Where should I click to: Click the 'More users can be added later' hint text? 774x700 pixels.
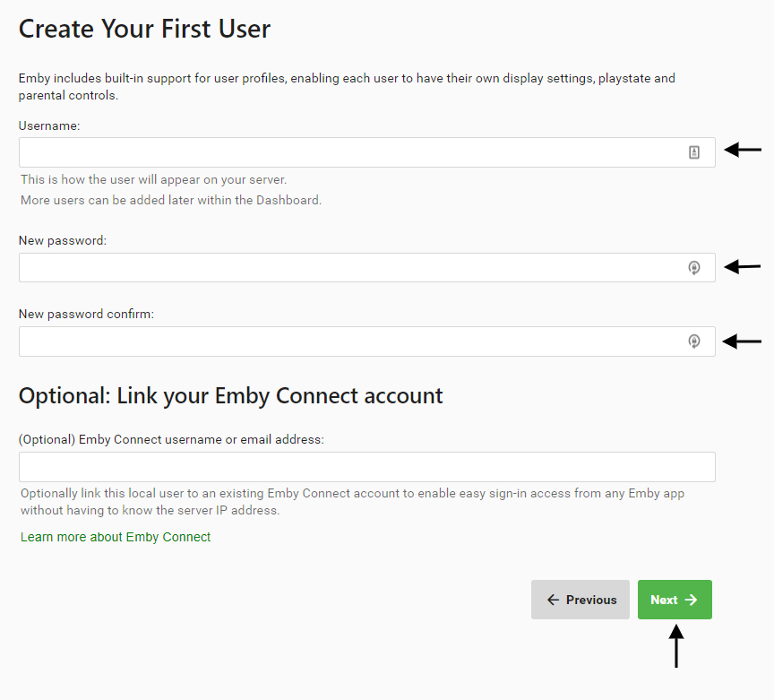pyautogui.click(x=171, y=200)
